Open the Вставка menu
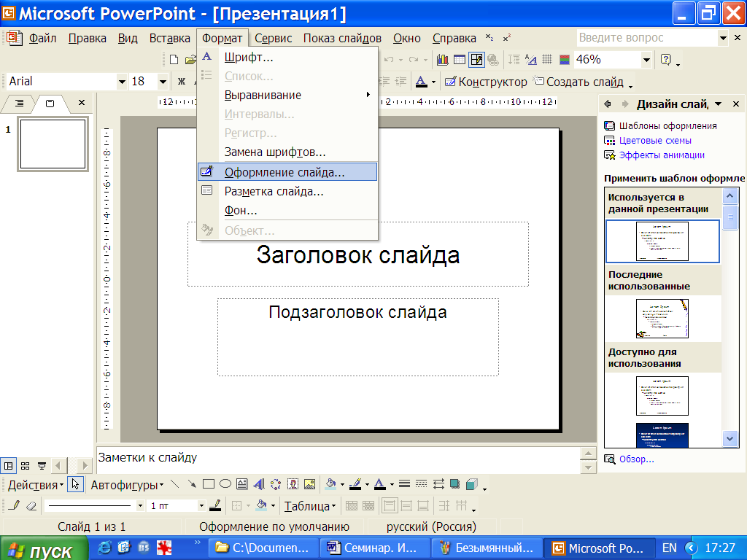 point(169,38)
